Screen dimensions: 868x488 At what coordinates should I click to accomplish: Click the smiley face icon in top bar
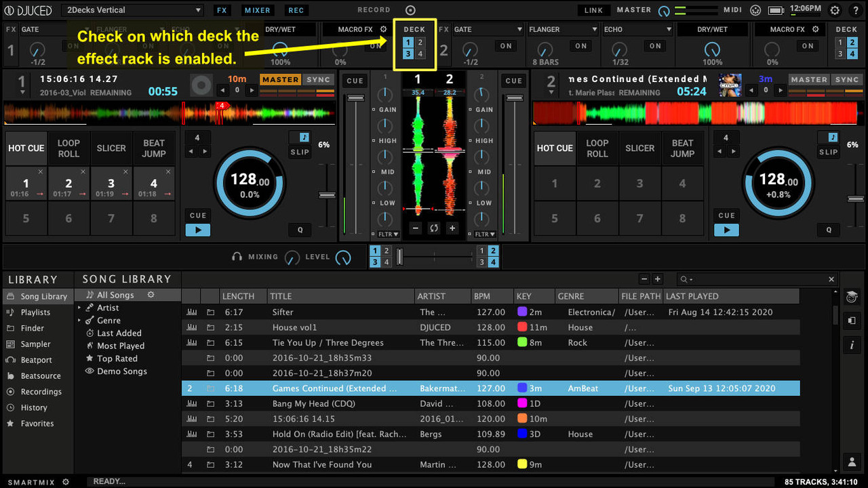(x=756, y=10)
